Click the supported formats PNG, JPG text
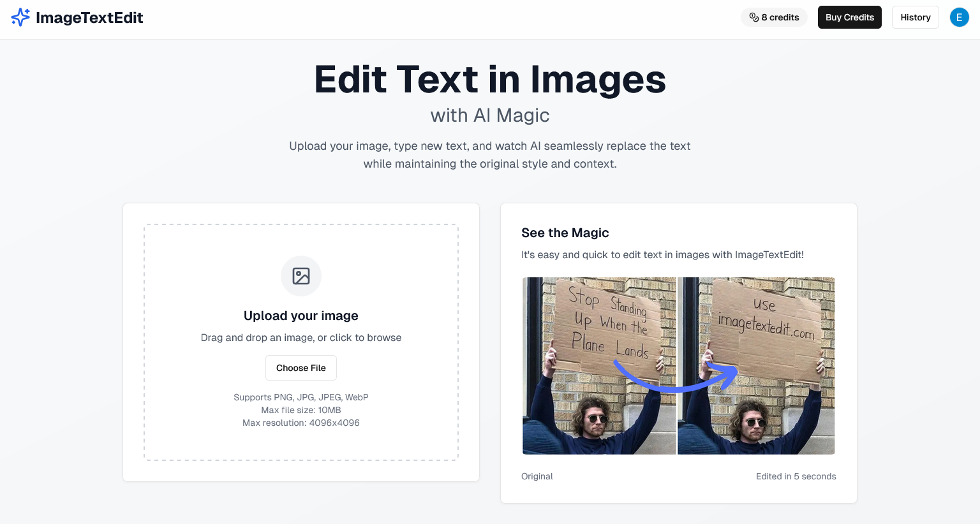 301,397
